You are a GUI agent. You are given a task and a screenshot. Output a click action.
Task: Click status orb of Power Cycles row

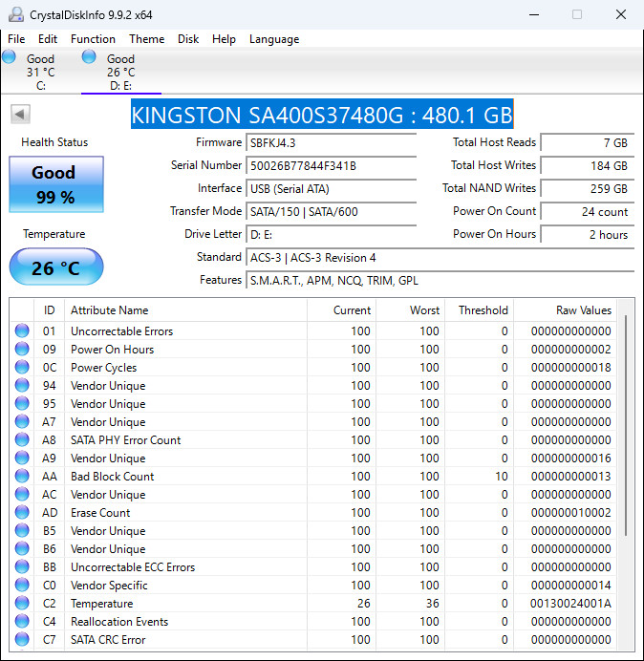point(22,367)
